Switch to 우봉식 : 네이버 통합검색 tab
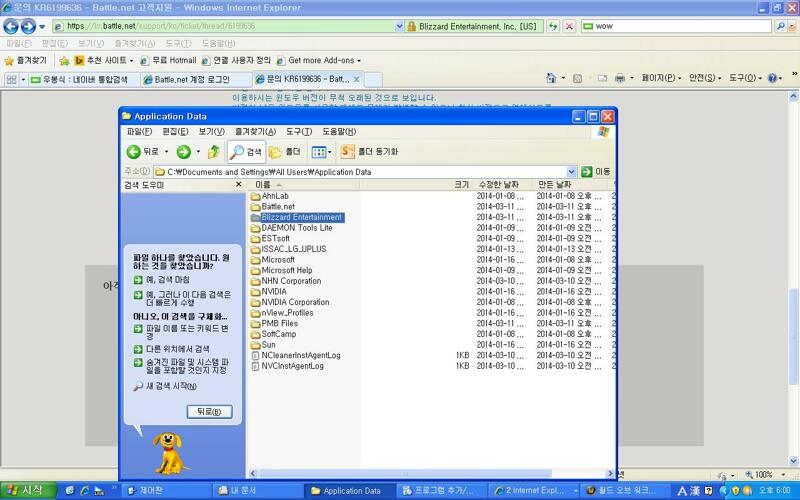800x500 pixels. pos(84,80)
